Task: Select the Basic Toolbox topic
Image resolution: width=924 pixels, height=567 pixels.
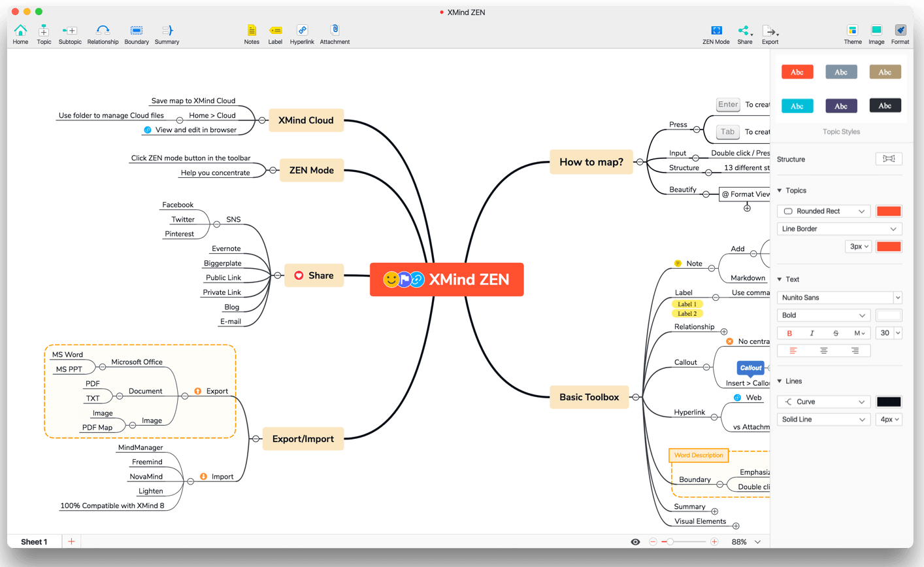Action: tap(589, 397)
